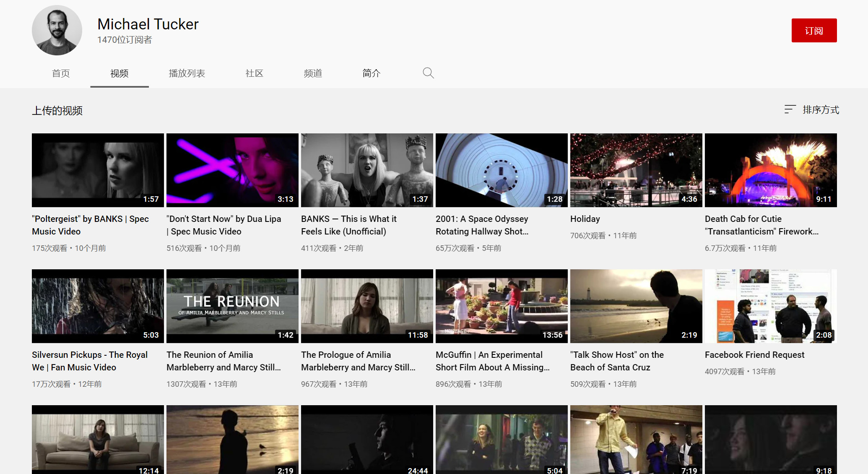The image size is (868, 474).
Task: Click the channel search magnifier icon
Action: (428, 73)
